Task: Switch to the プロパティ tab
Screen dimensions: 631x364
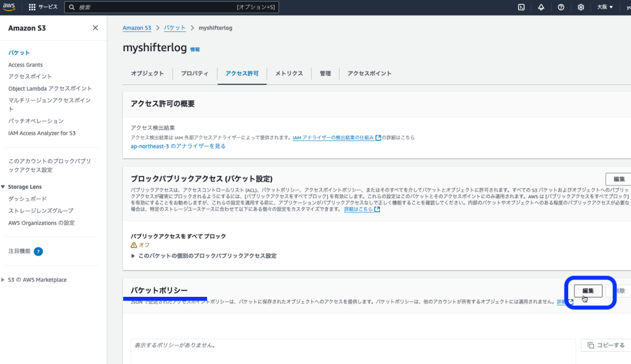Action: coord(195,73)
